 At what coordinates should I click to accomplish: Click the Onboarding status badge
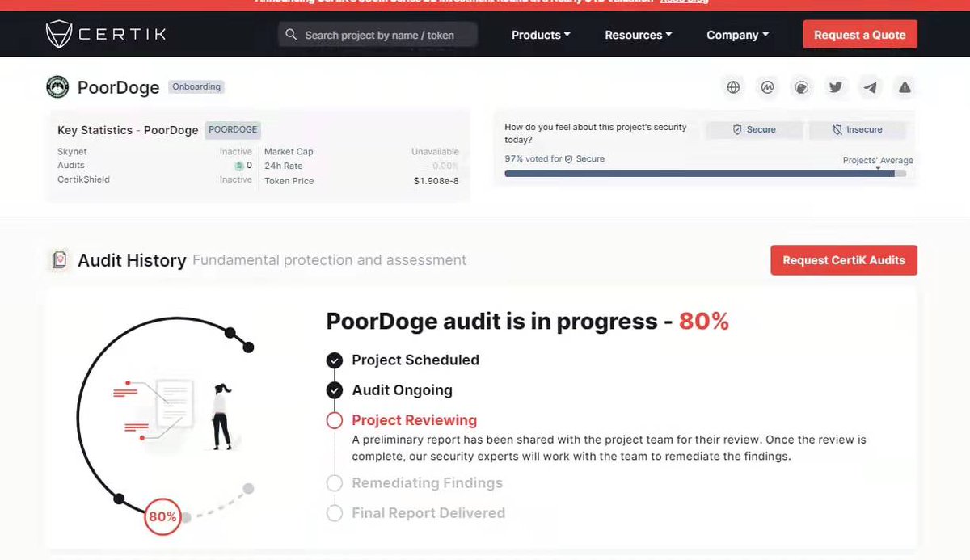coord(196,86)
